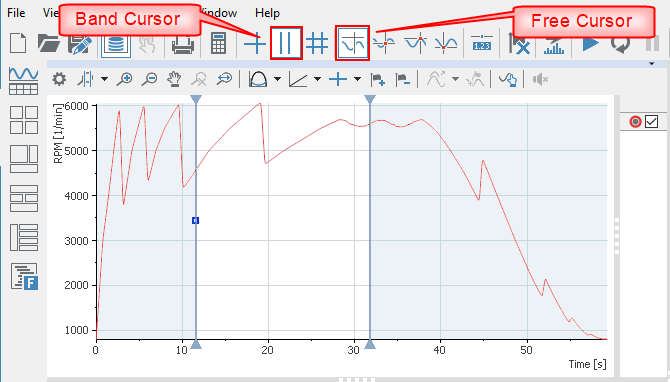Screen dimensions: 670x382
Task: Open the graph settings gear
Action: [x=59, y=79]
